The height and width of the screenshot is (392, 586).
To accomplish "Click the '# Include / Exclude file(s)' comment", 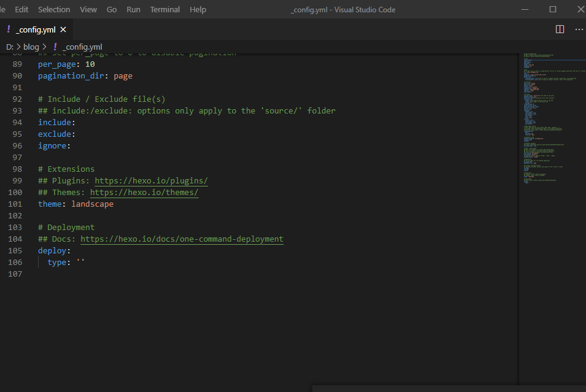I will (101, 99).
